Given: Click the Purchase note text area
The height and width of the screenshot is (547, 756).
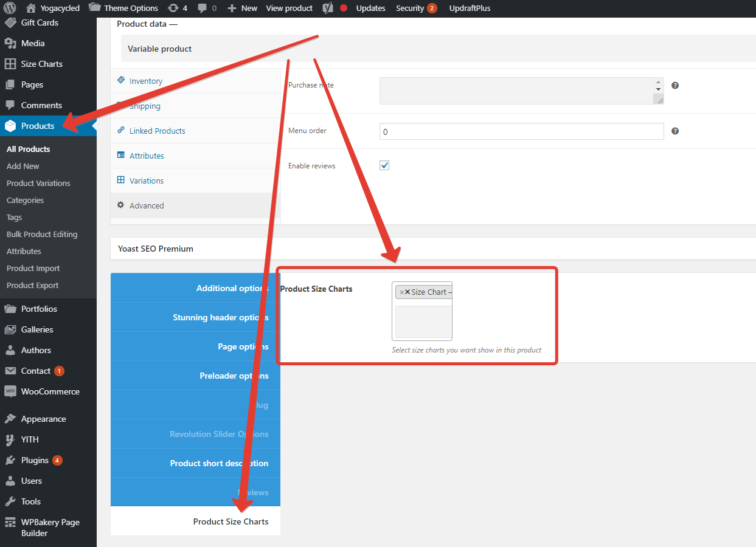Looking at the screenshot, I should pyautogui.click(x=517, y=91).
